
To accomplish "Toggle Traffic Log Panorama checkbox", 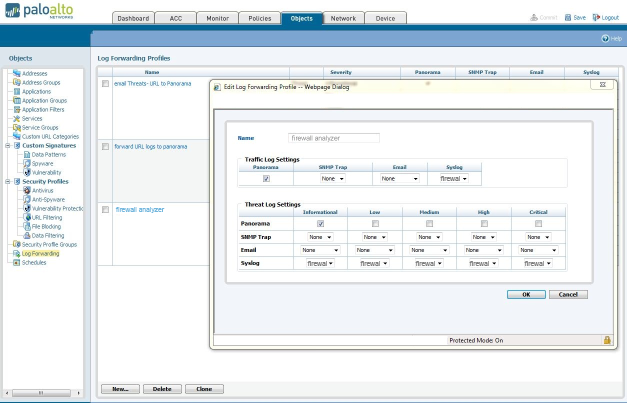I will (x=265, y=178).
